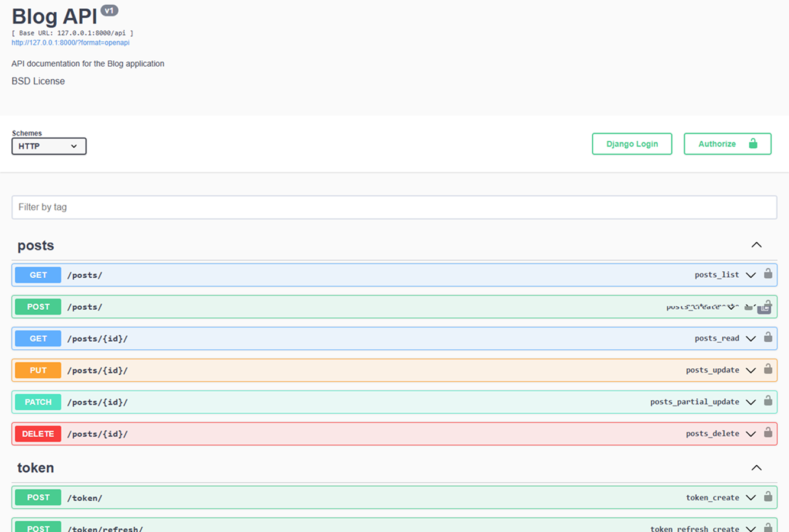Click the padlock icon on posts_create row
789x532 pixels.
point(766,306)
